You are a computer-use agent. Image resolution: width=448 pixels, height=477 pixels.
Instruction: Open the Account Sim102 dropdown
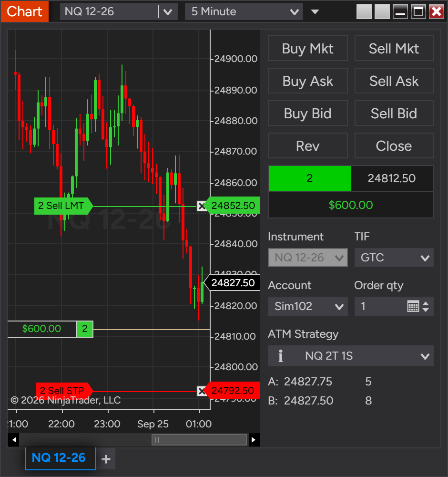(307, 306)
